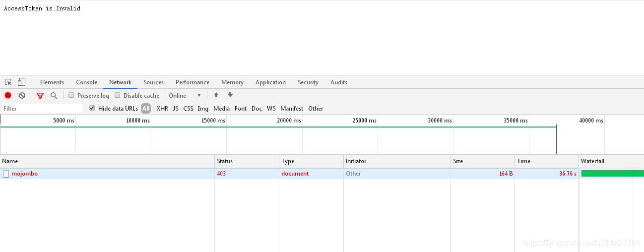Screen dimensions: 644x252
Task: Switch to the Security tab
Action: 308,82
